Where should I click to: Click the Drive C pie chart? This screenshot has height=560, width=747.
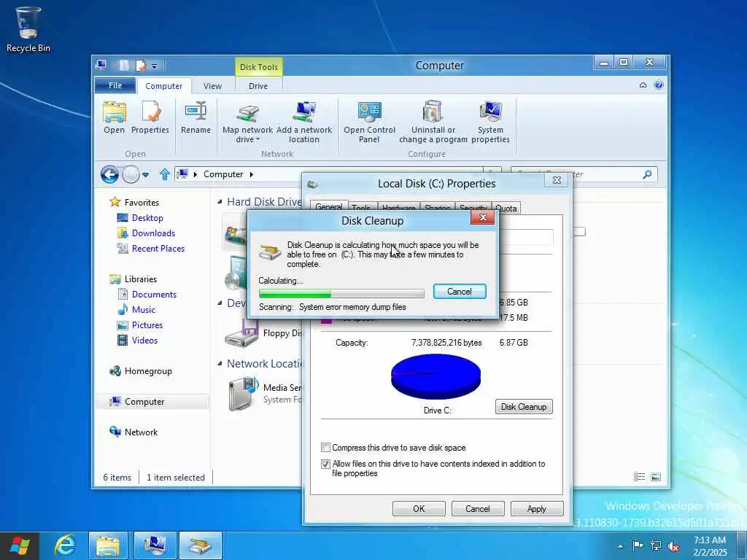[436, 376]
